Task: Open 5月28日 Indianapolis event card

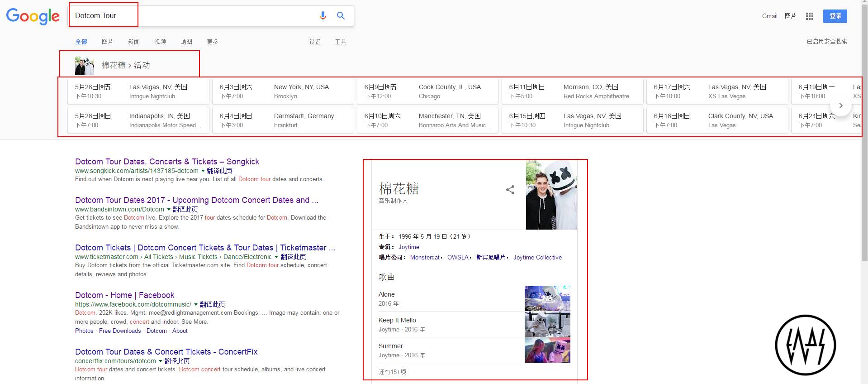Action: (138, 120)
